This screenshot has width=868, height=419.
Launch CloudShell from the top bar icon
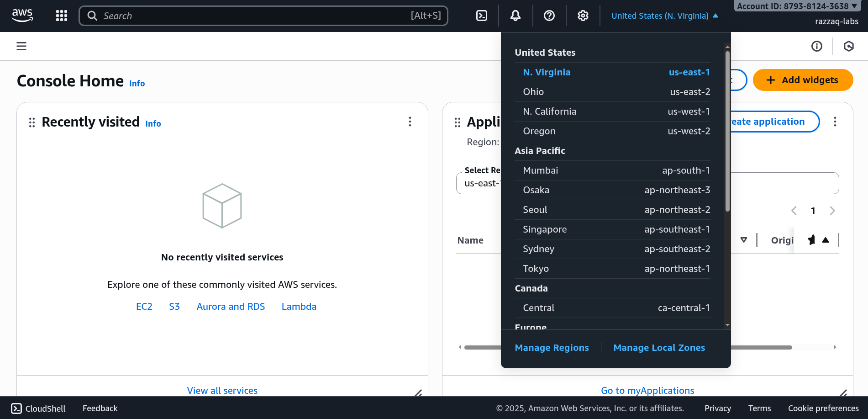[x=482, y=16]
